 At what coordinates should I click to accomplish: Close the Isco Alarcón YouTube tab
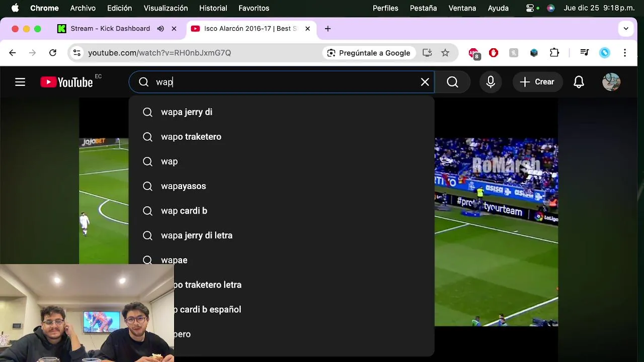307,29
